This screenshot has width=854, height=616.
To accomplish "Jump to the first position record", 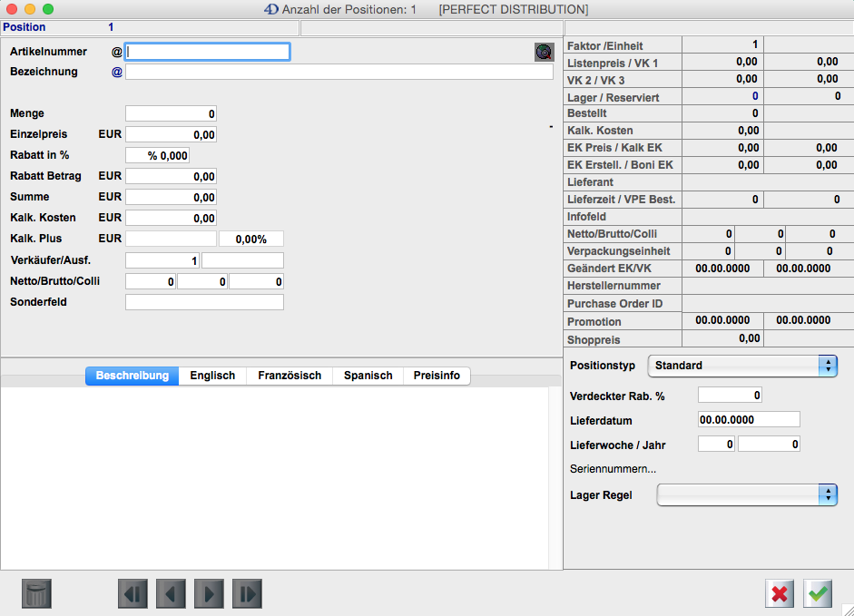I will coord(133,594).
